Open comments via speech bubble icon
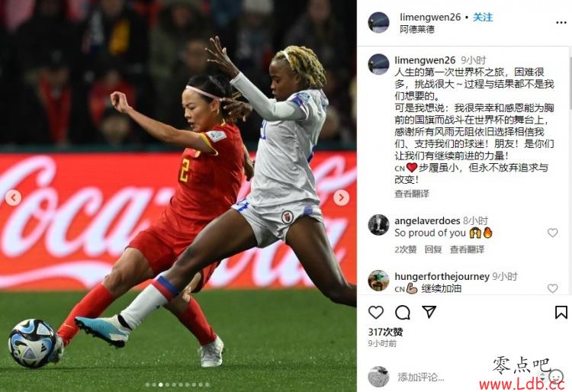The height and width of the screenshot is (392, 572). (403, 313)
